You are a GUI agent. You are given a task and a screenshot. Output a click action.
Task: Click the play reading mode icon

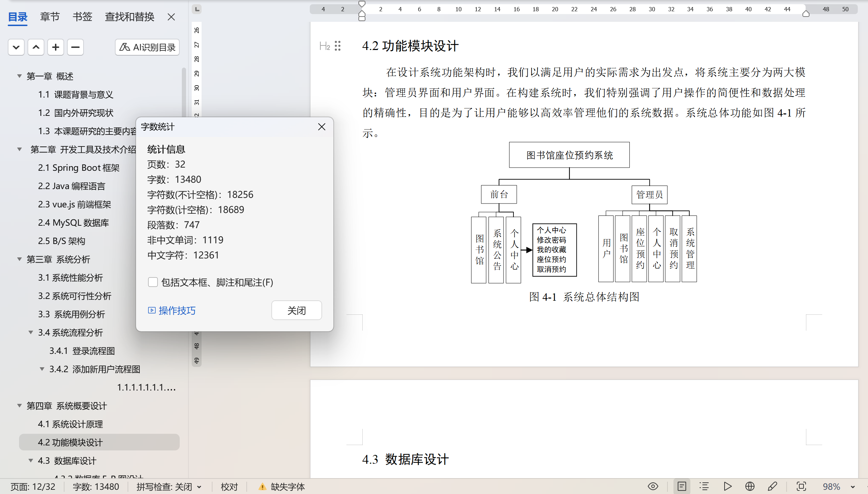pos(727,487)
